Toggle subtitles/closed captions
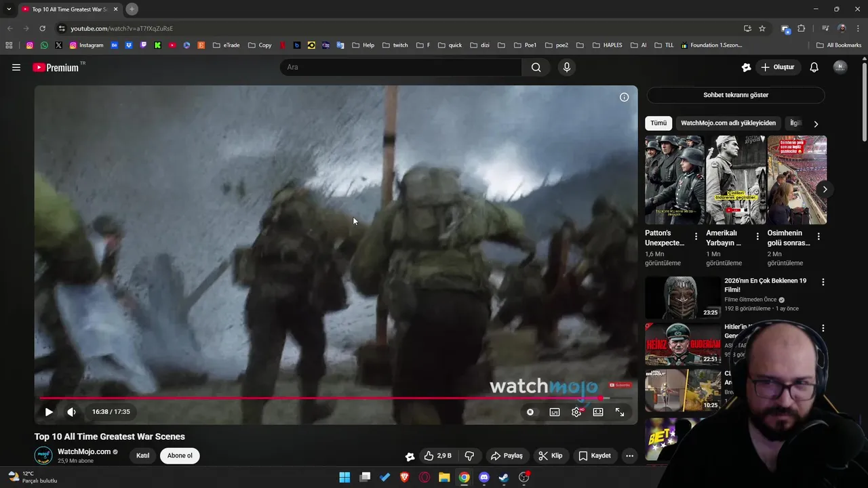 pos(555,411)
